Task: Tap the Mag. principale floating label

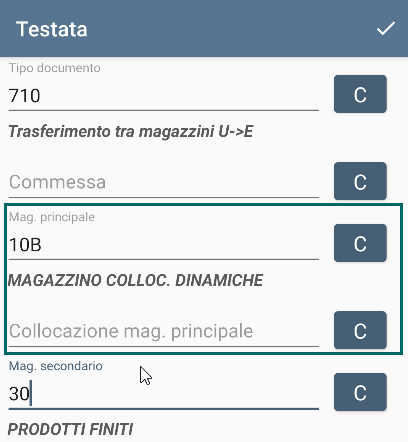Action: (x=52, y=217)
